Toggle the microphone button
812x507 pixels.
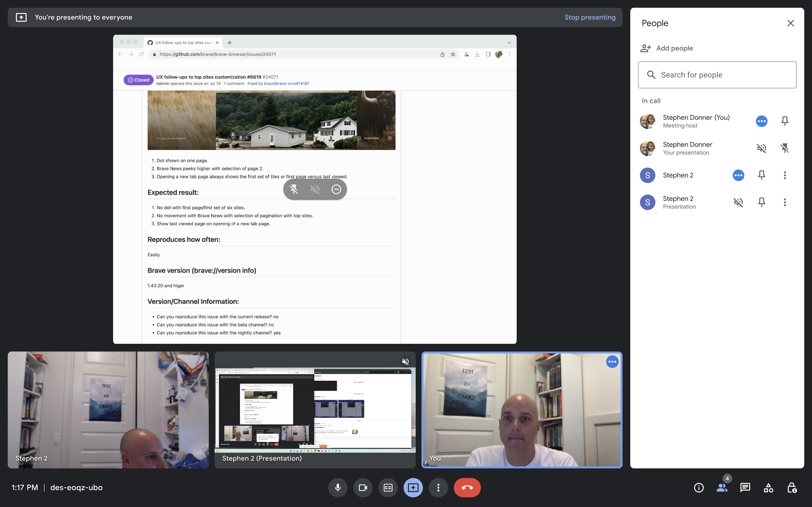[x=338, y=487]
